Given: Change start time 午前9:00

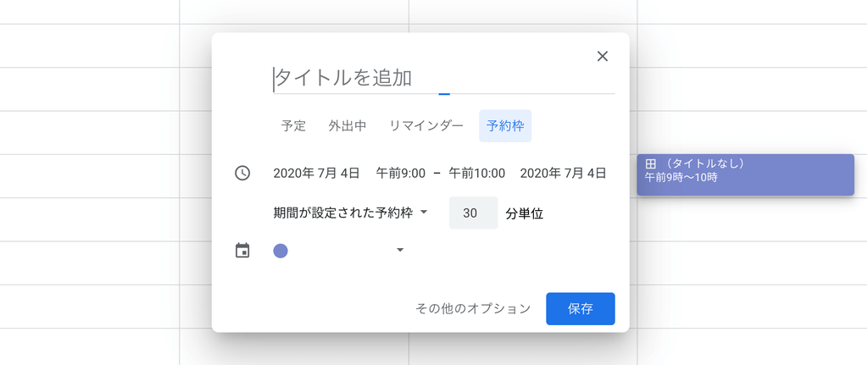Looking at the screenshot, I should 401,174.
